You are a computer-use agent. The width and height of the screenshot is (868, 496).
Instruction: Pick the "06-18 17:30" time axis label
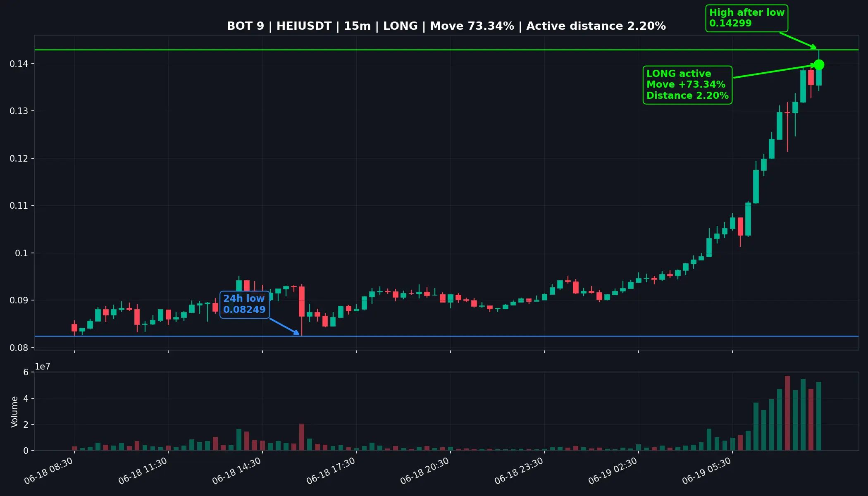click(331, 471)
